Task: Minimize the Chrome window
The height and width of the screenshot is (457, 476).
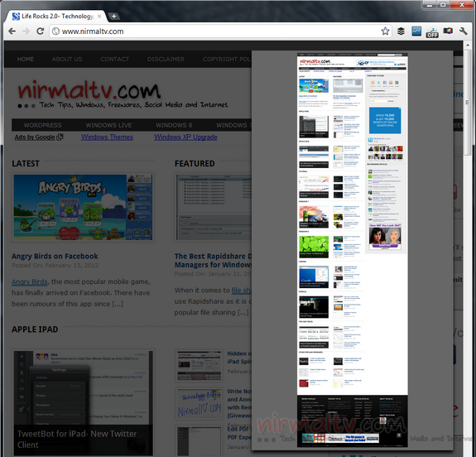Action: (430, 5)
